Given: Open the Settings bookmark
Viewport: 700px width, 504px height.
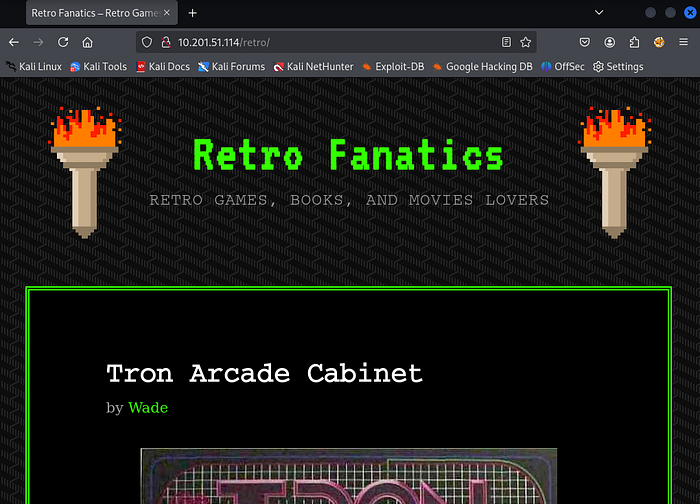Looking at the screenshot, I should [618, 67].
